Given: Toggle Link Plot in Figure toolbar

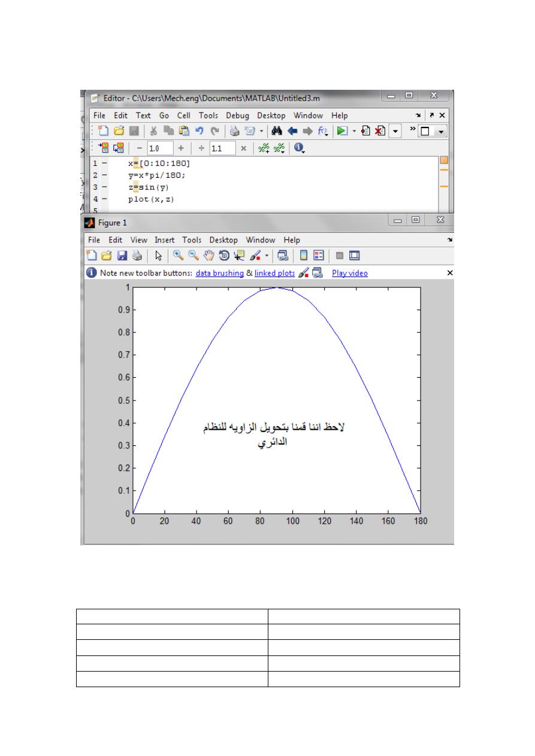Looking at the screenshot, I should pyautogui.click(x=283, y=256).
